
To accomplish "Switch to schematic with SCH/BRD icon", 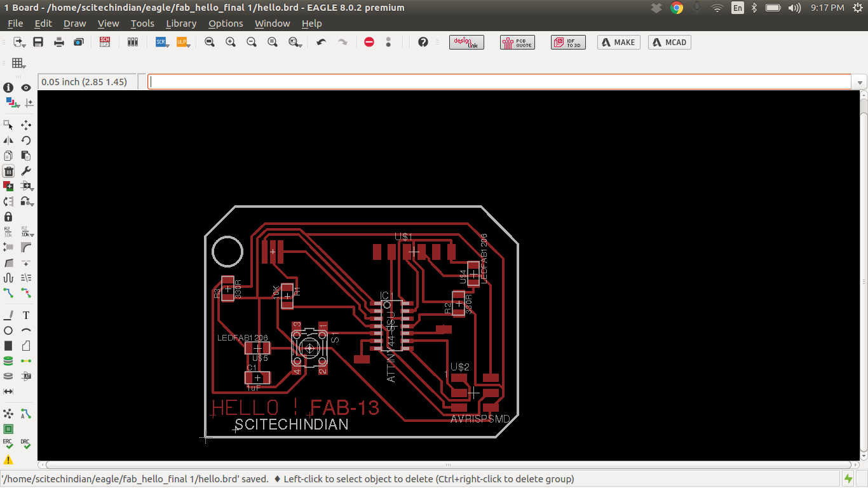I will [x=105, y=42].
